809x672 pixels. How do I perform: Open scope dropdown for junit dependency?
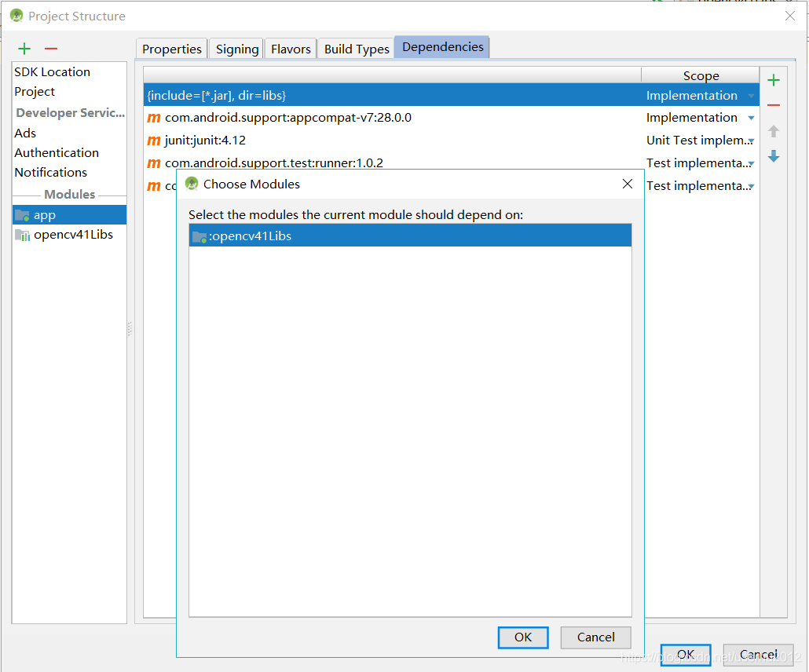coord(751,141)
